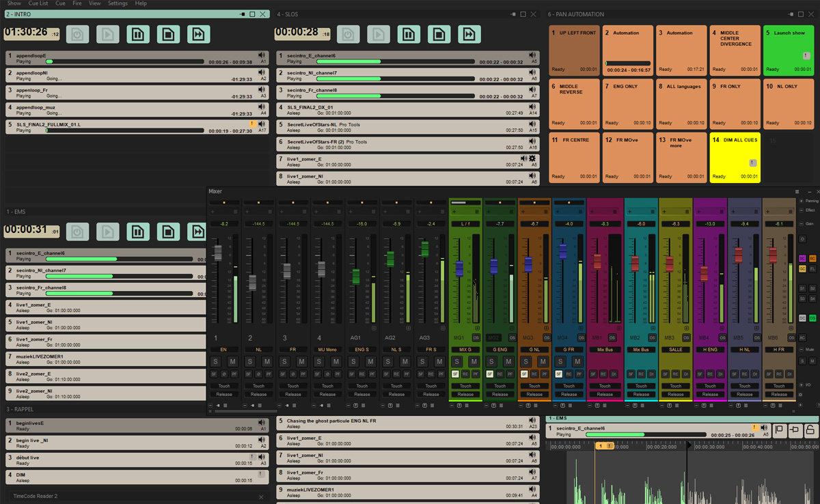
Task: Trigger the ENG ONLY cue tile
Action: tap(627, 104)
